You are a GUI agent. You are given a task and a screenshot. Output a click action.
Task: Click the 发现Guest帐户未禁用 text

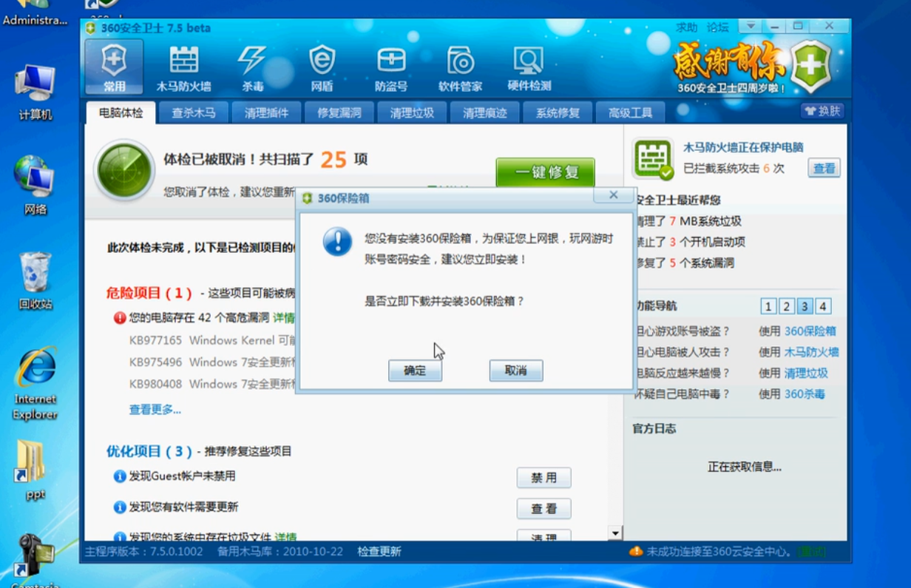click(x=183, y=476)
